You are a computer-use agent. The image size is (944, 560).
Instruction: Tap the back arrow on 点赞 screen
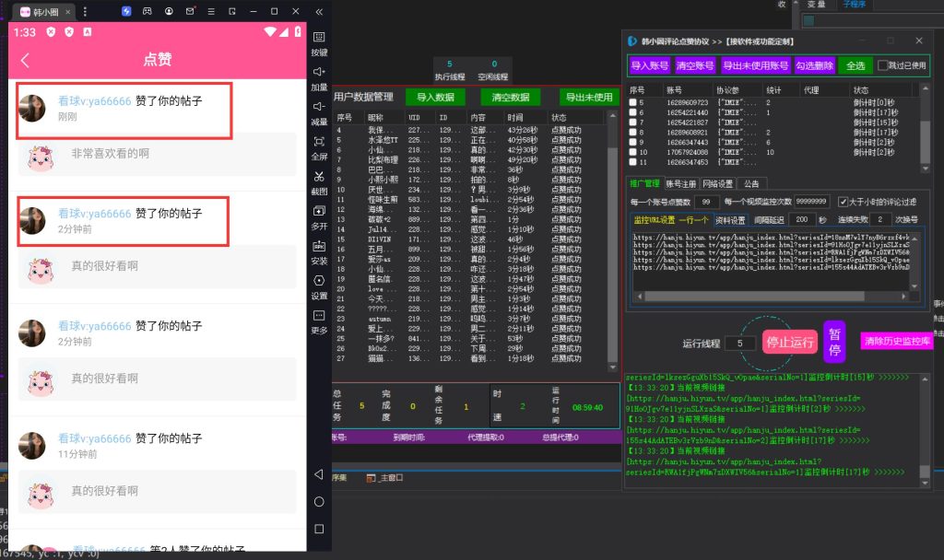coord(25,60)
